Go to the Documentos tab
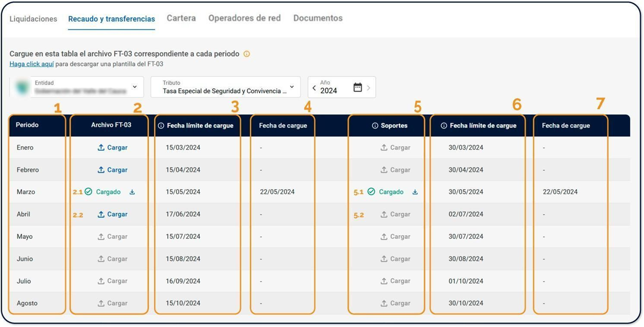This screenshot has height=327, width=644. tap(318, 18)
